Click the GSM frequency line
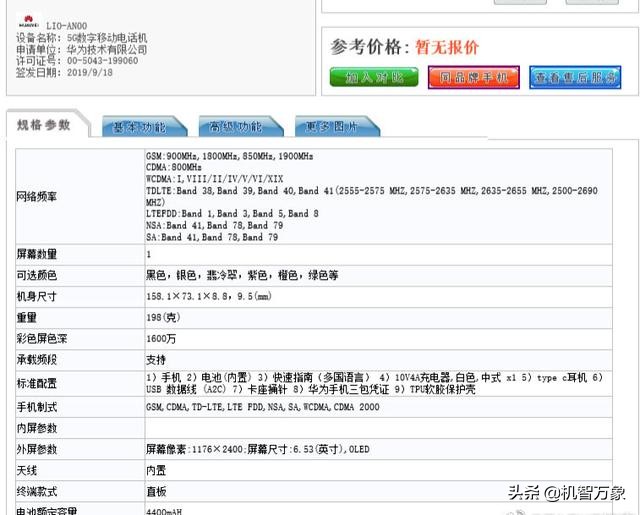This screenshot has height=515, width=640. (x=230, y=156)
